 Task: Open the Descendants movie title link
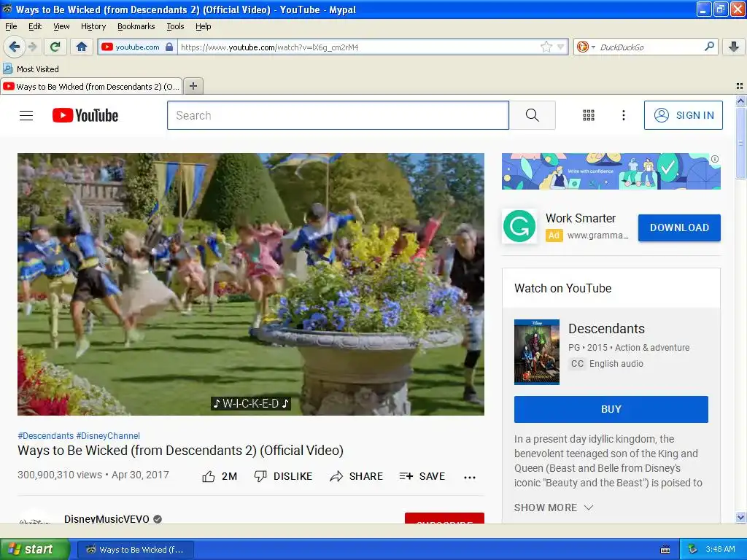[606, 329]
